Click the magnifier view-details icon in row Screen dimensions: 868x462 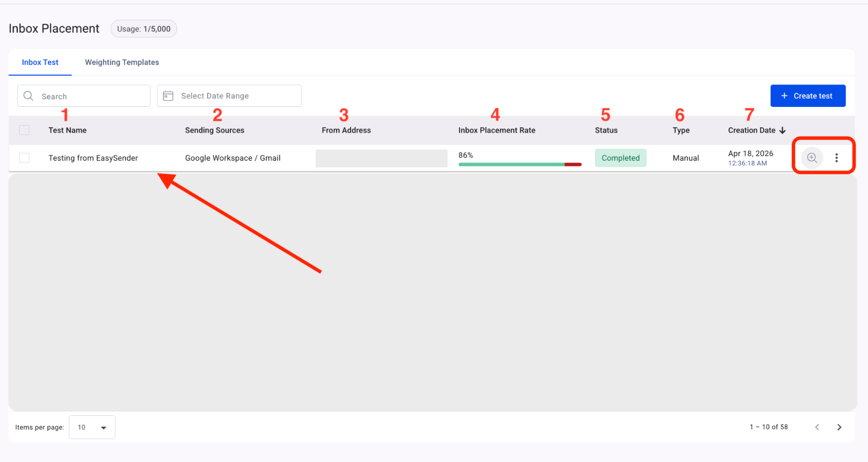point(812,158)
